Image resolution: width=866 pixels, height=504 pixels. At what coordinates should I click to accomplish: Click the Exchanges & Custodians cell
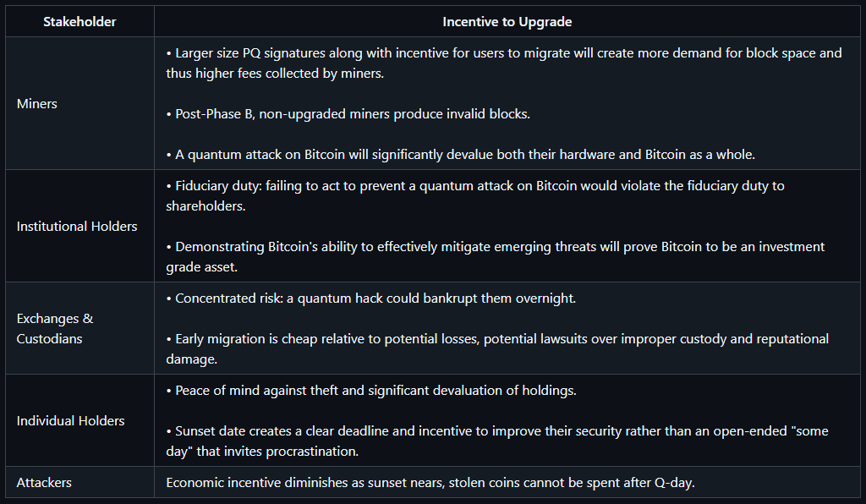(55, 328)
